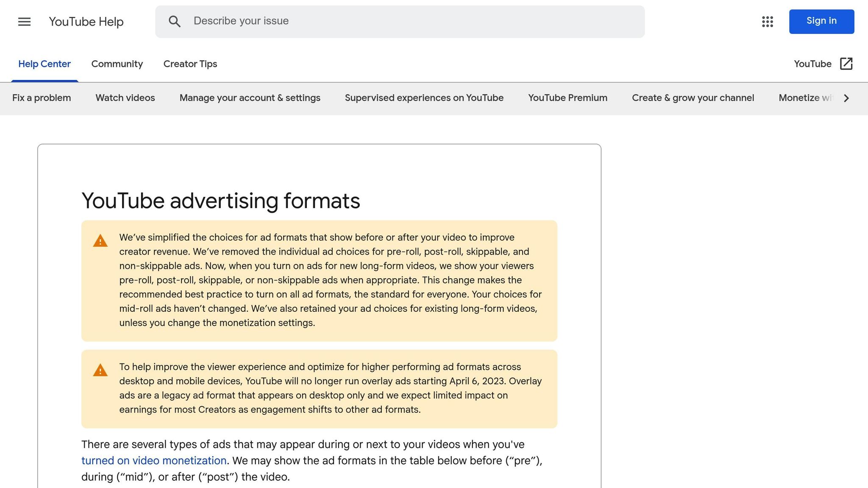The image size is (868, 488).
Task: Click the warning icon in the first notice
Action: 100,241
